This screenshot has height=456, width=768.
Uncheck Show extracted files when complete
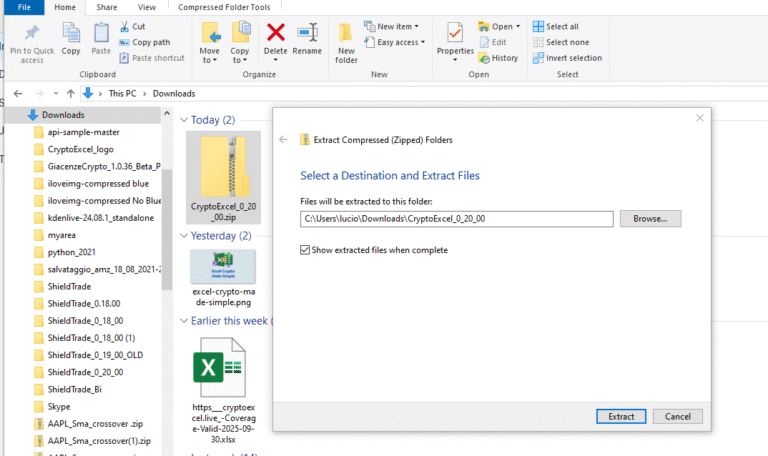pyautogui.click(x=305, y=250)
